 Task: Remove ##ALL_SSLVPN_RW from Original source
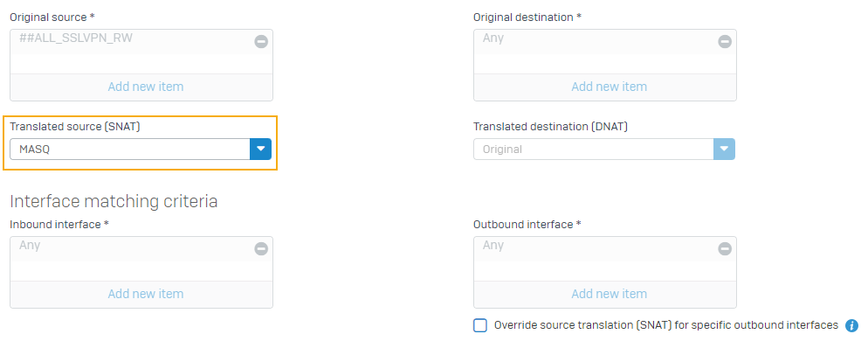pos(261,42)
